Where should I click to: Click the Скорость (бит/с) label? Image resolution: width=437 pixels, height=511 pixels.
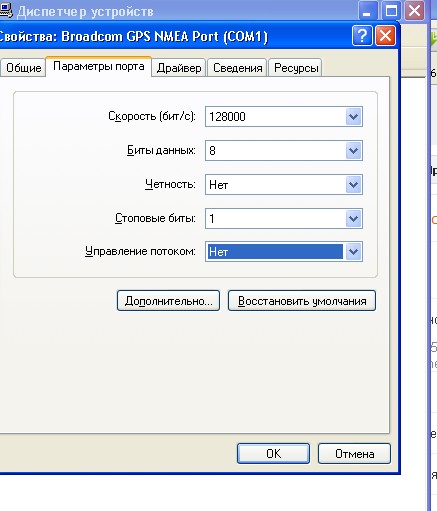(x=152, y=116)
